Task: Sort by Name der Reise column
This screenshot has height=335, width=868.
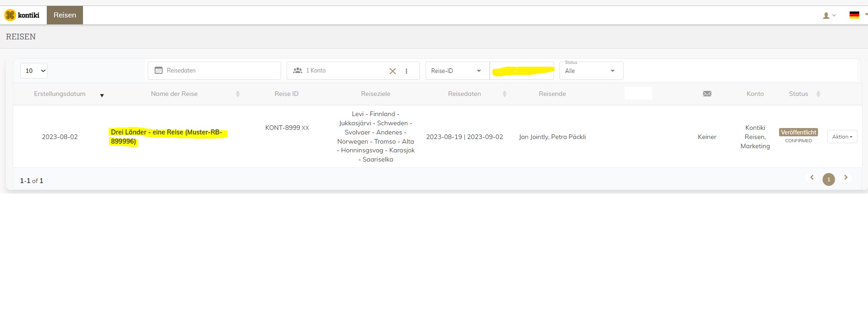Action: [174, 94]
